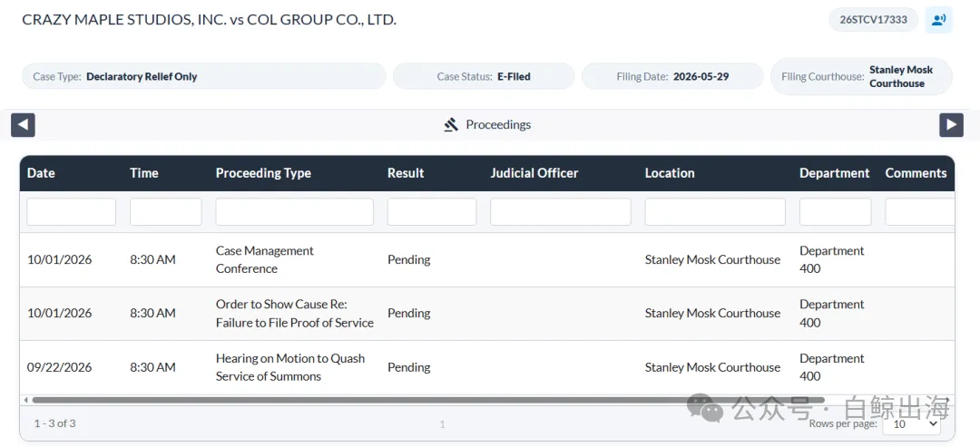Image resolution: width=980 pixels, height=447 pixels.
Task: Focus the Date filter input
Action: tap(72, 211)
